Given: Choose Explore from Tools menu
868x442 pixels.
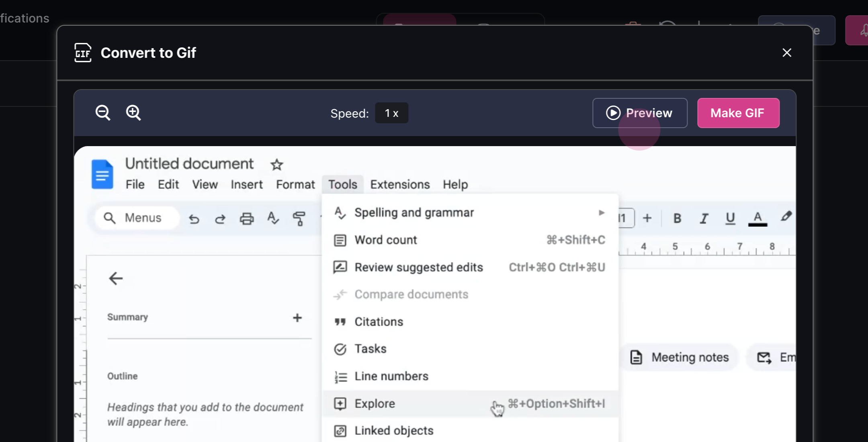Looking at the screenshot, I should [x=375, y=403].
